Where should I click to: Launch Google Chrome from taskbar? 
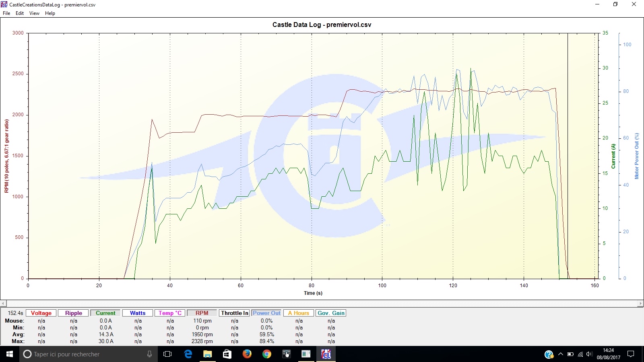[x=266, y=354]
